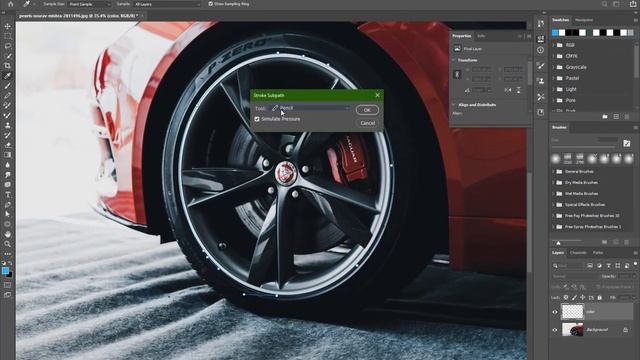This screenshot has height=360, width=640.
Task: Create new swatch group folder icon
Action: tap(605, 117)
